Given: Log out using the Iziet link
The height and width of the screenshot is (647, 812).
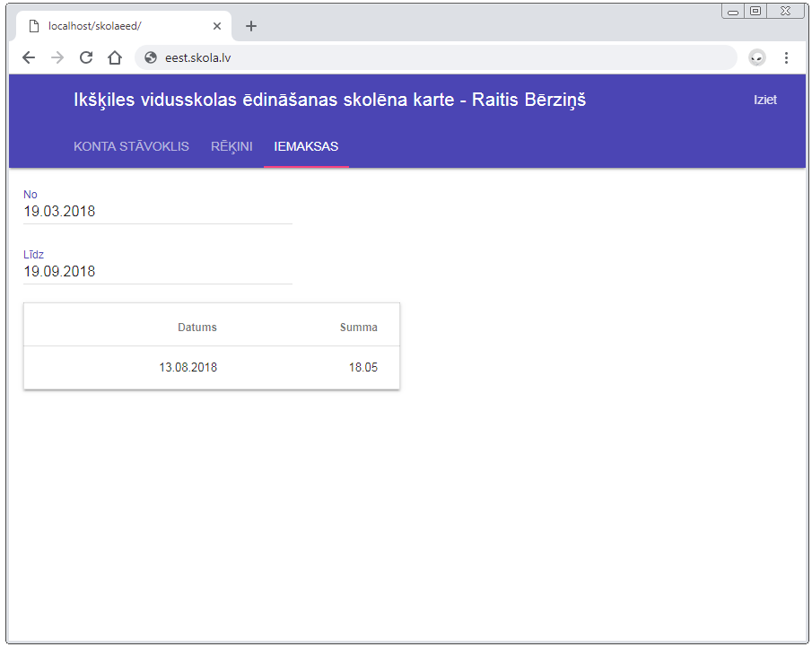Looking at the screenshot, I should click(x=764, y=100).
